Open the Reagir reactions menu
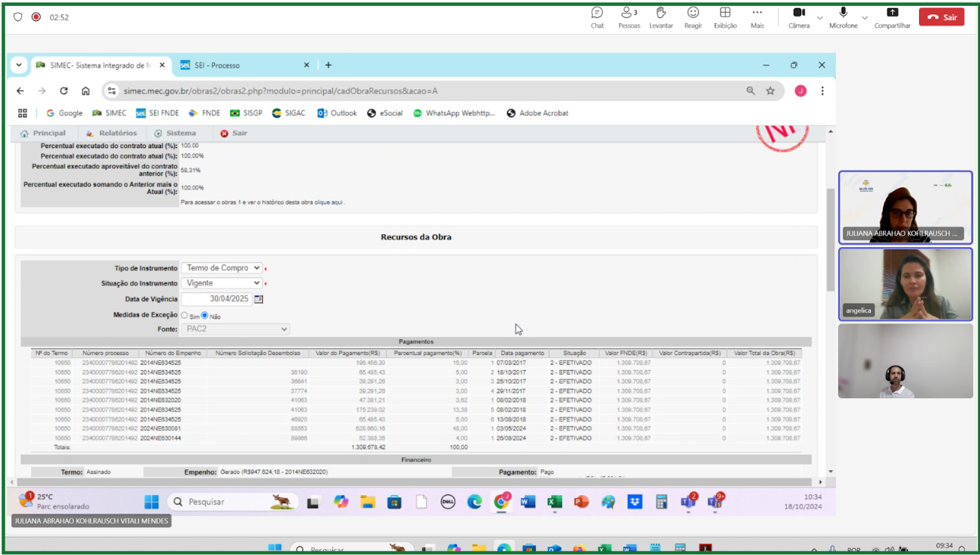 click(x=693, y=13)
